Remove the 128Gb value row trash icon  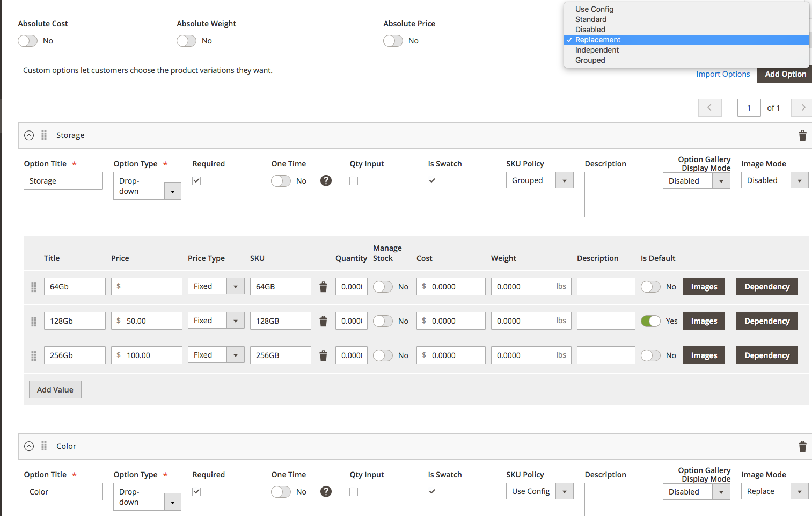pos(323,321)
